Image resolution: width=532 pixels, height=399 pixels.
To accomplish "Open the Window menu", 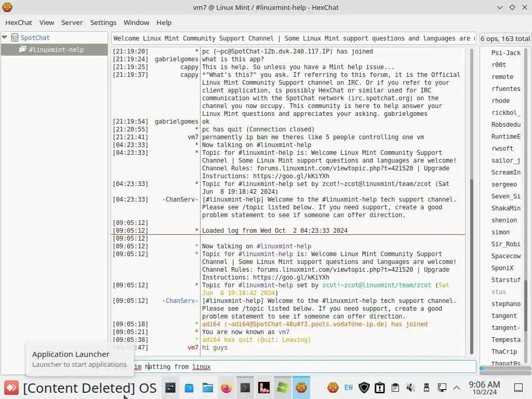I will click(136, 22).
